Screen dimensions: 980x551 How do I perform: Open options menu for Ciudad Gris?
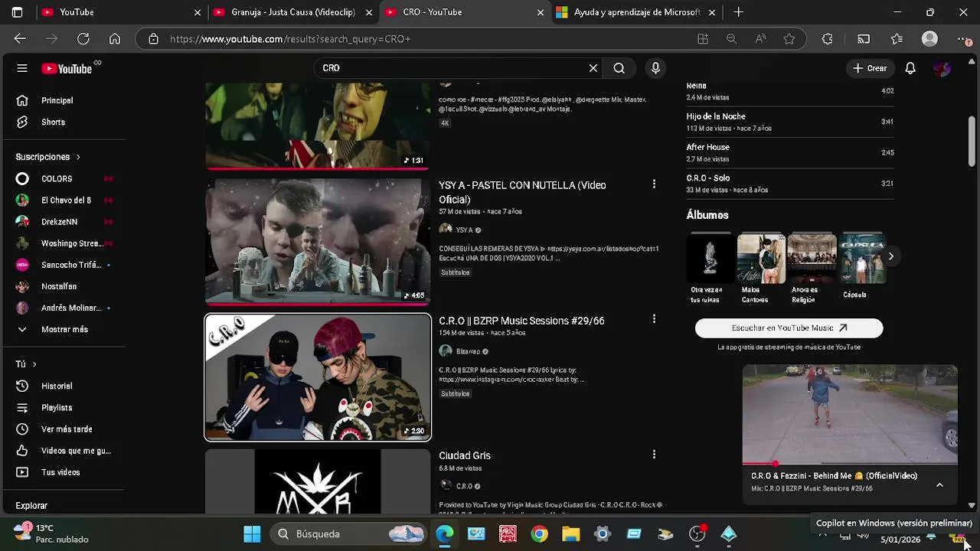[654, 455]
